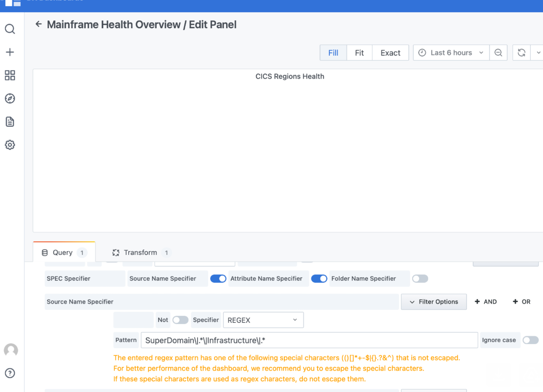Open the Explore compass icon

[x=10, y=99]
